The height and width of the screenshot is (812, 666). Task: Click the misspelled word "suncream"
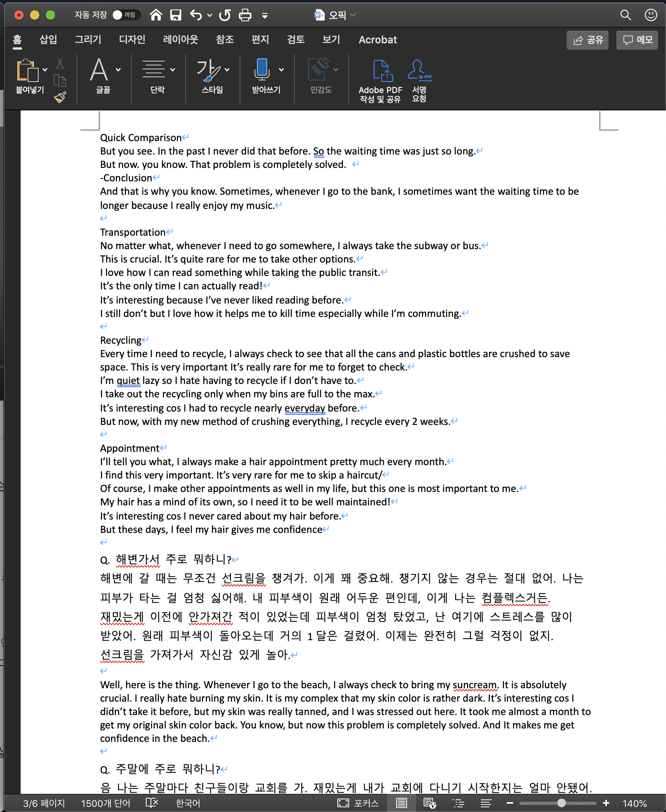click(475, 685)
